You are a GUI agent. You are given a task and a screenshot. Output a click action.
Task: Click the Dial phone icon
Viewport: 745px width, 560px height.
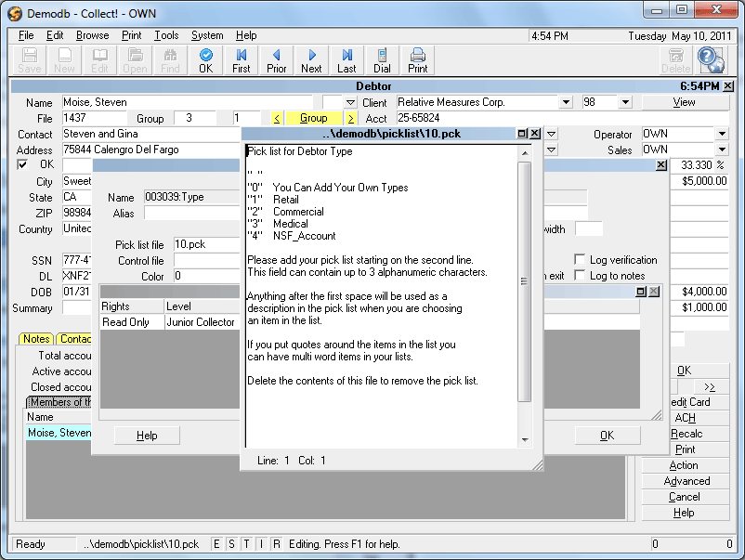point(382,60)
